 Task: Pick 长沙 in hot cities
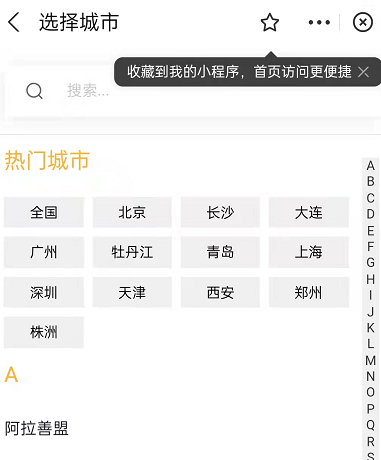tap(220, 212)
